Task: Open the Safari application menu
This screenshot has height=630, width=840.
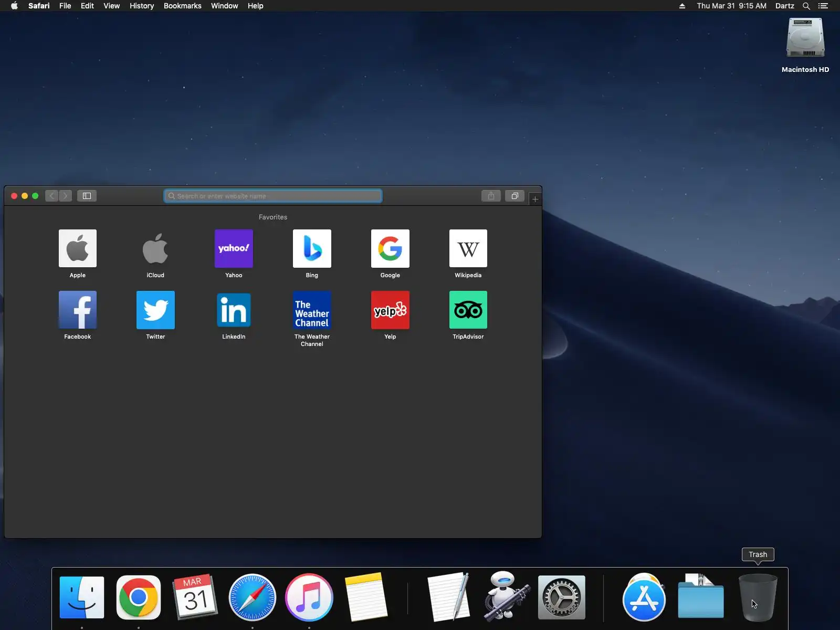Action: click(x=39, y=6)
